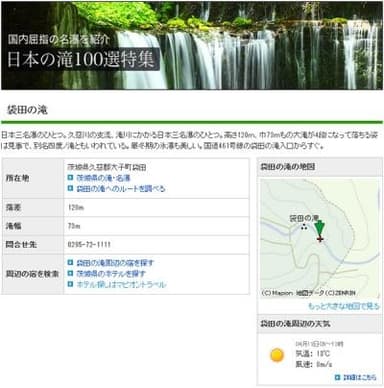Select address 茨城県久慈郡大子町袋田

click(107, 167)
